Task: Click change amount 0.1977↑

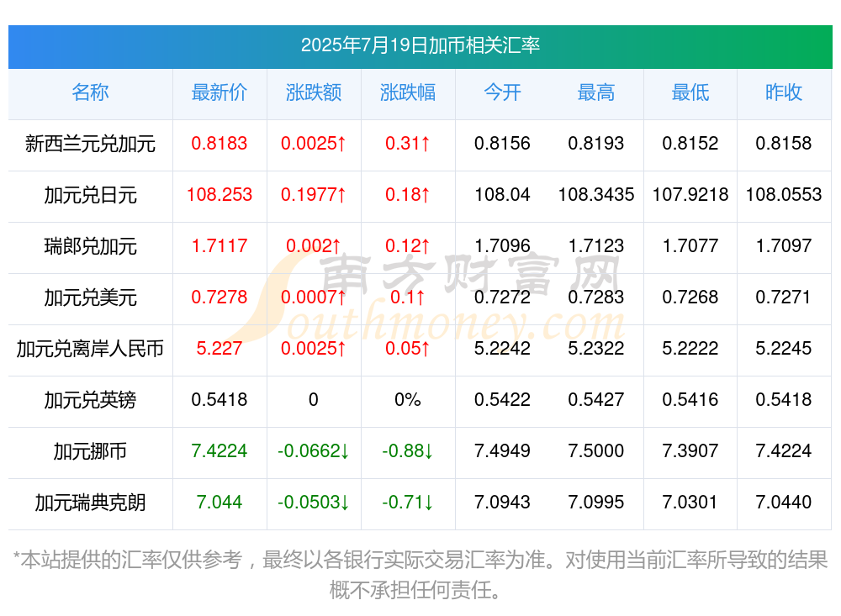Action: [x=313, y=195]
